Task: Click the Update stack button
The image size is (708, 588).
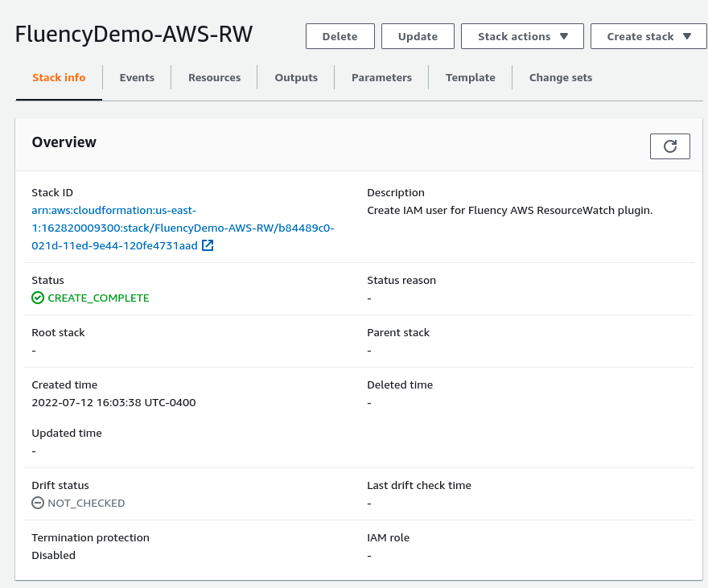Action: coord(418,36)
